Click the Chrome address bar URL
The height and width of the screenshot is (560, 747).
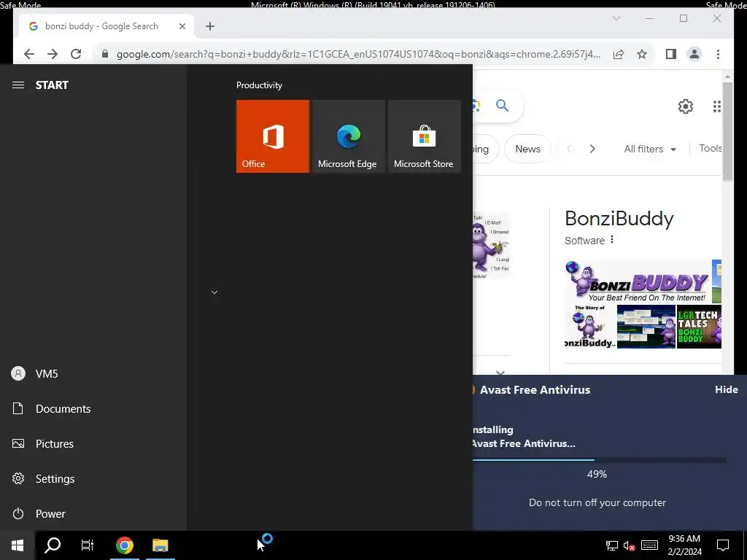click(358, 54)
